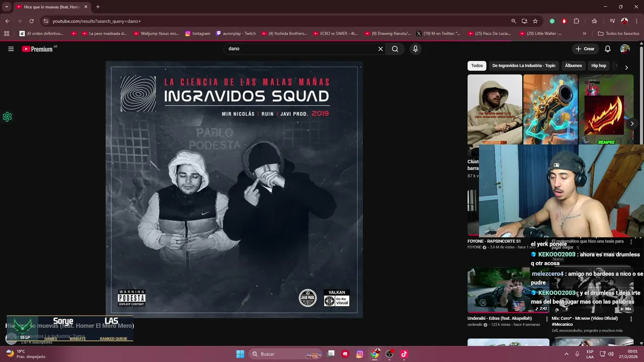Viewport: 644px width, 362px height.
Task: Select the Todos filter chip
Action: pyautogui.click(x=477, y=65)
